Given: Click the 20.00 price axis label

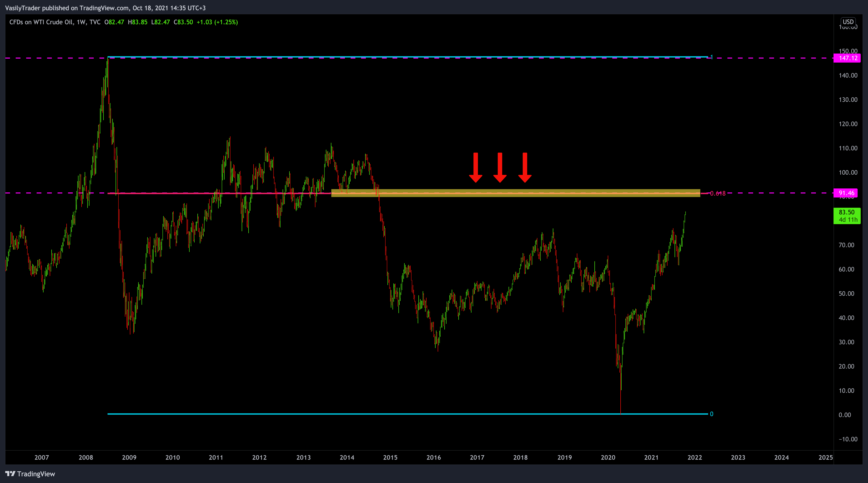Looking at the screenshot, I should click(x=846, y=366).
